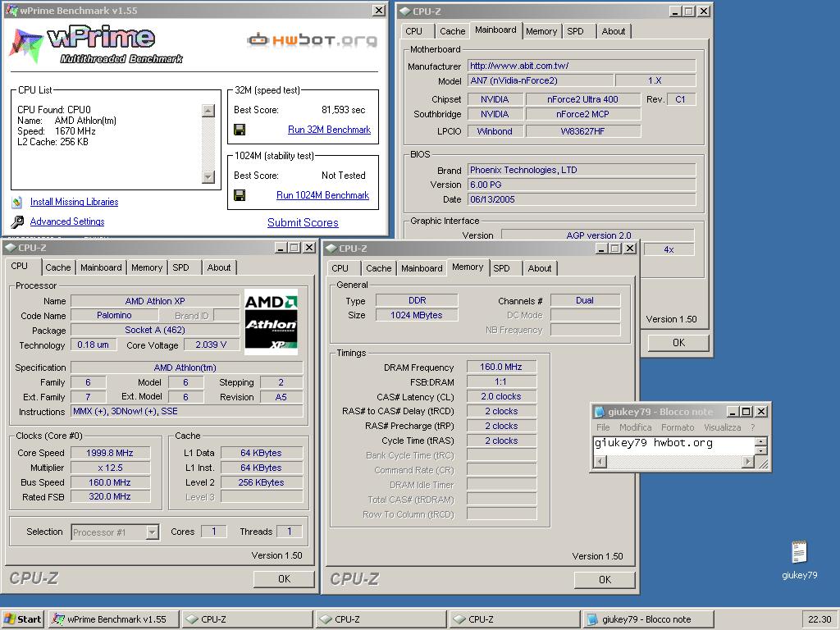The width and height of the screenshot is (840, 630).
Task: Click the 81,593 sec best score
Action: pyautogui.click(x=344, y=111)
